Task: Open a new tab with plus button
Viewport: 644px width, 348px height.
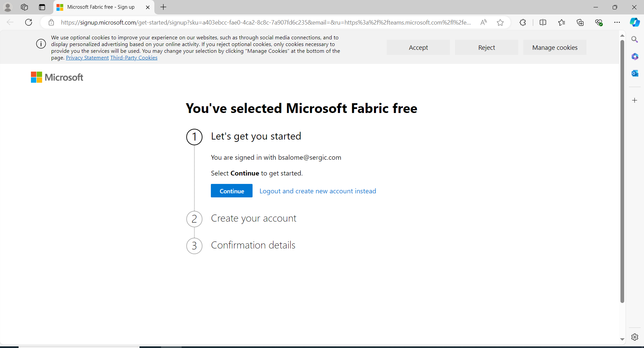Action: click(163, 7)
